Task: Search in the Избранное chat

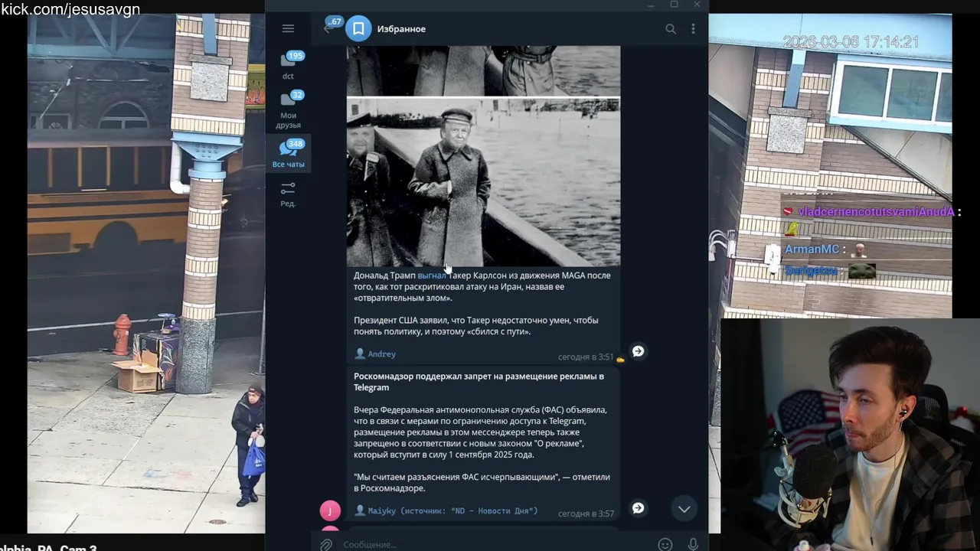Action: pyautogui.click(x=671, y=29)
